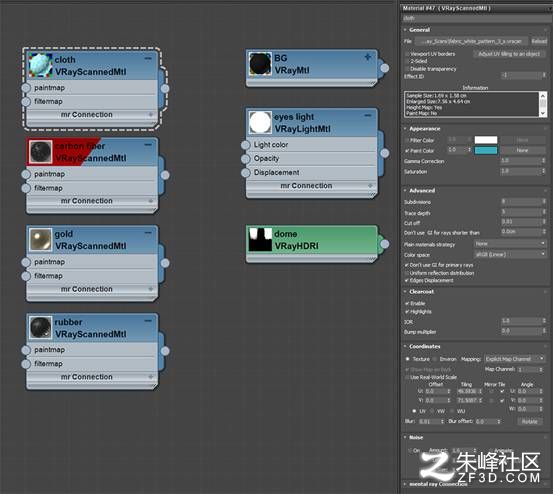This screenshot has width=553, height=494.
Task: Click the rubber node output socket
Action: [x=165, y=351]
